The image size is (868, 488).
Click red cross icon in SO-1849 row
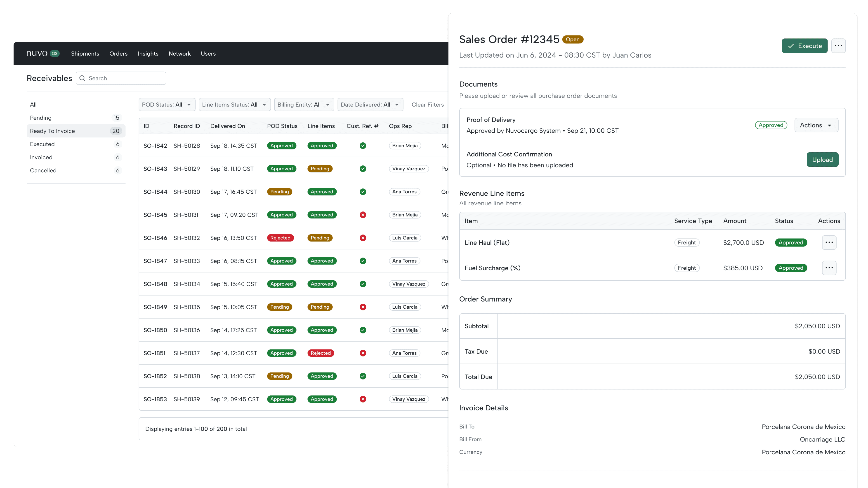(x=363, y=307)
